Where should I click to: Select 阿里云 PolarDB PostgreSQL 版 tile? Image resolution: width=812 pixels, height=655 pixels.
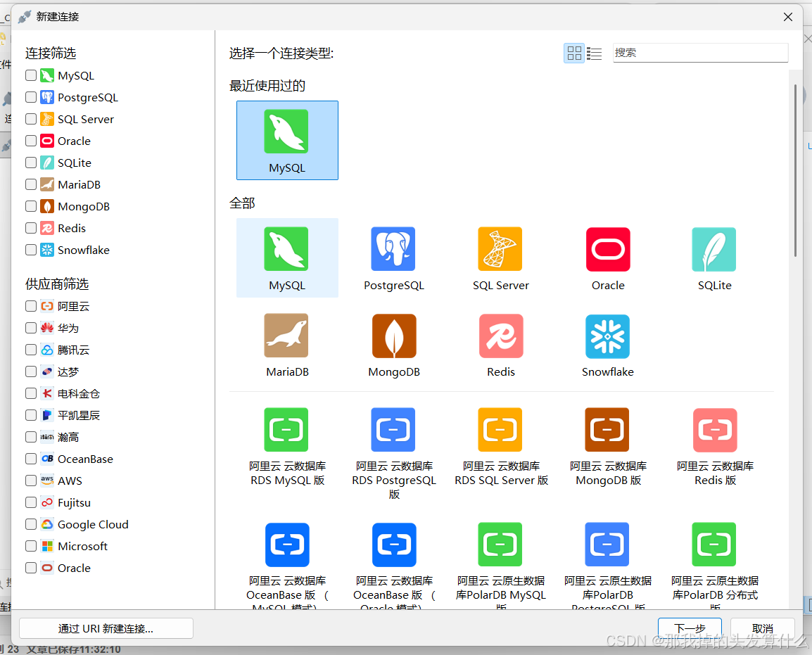coord(608,564)
